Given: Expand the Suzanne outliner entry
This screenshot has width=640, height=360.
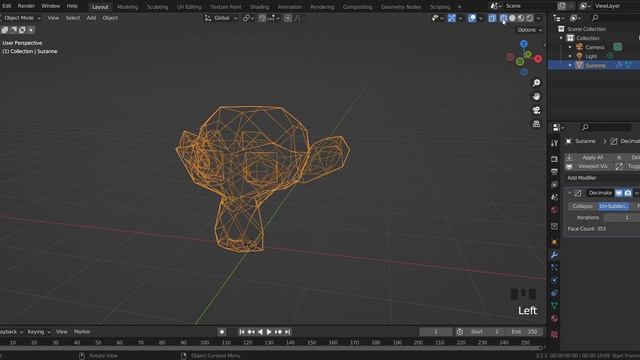Looking at the screenshot, I should (x=570, y=65).
